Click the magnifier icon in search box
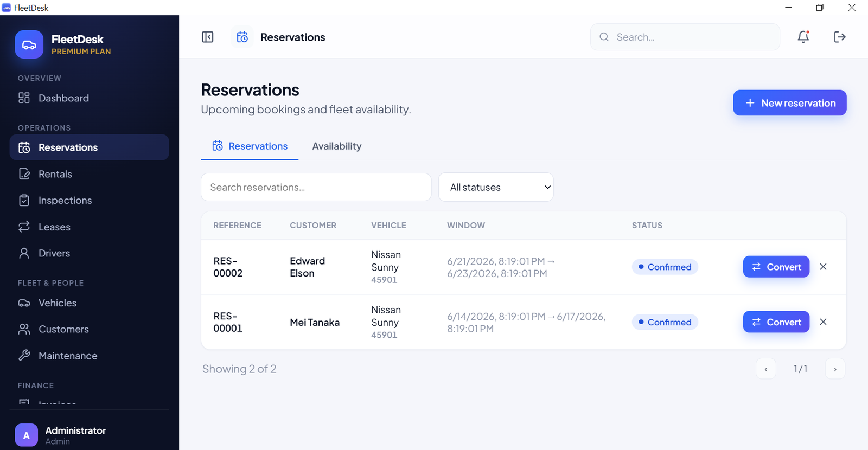868x450 pixels. pos(604,37)
